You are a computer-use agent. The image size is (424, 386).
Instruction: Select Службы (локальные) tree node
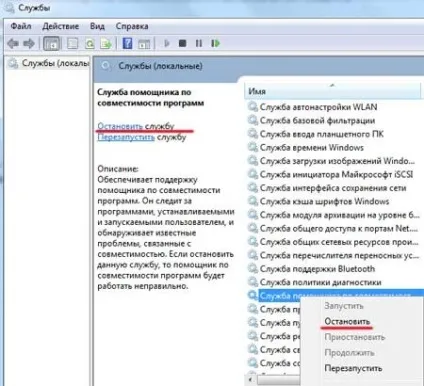49,63
